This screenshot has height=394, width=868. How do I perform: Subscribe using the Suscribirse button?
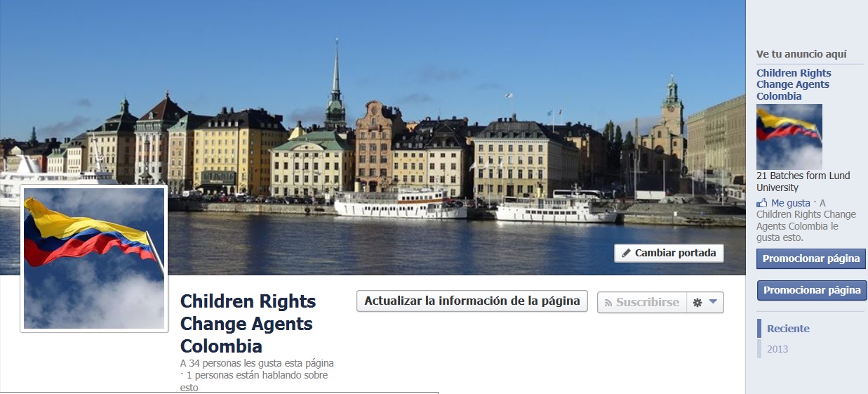point(642,303)
